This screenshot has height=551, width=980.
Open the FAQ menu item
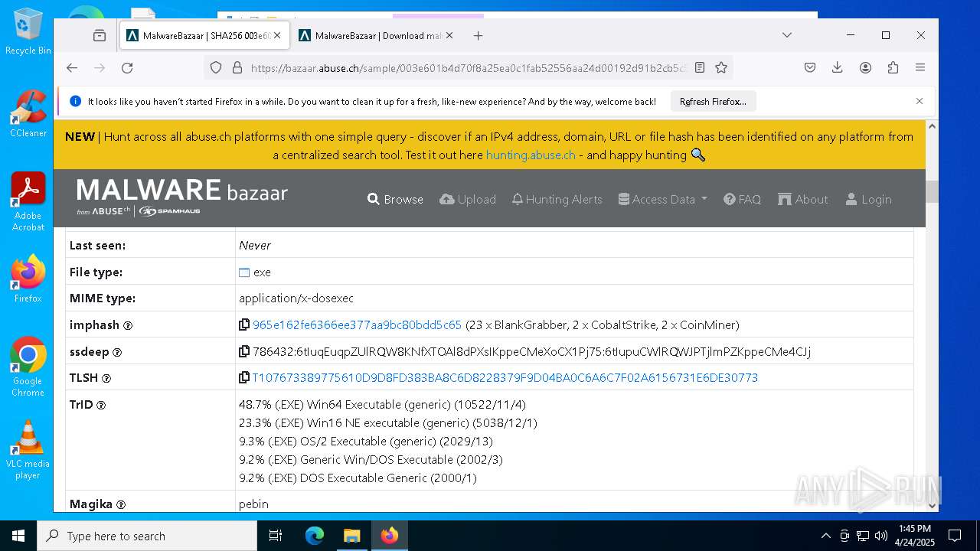click(x=743, y=199)
